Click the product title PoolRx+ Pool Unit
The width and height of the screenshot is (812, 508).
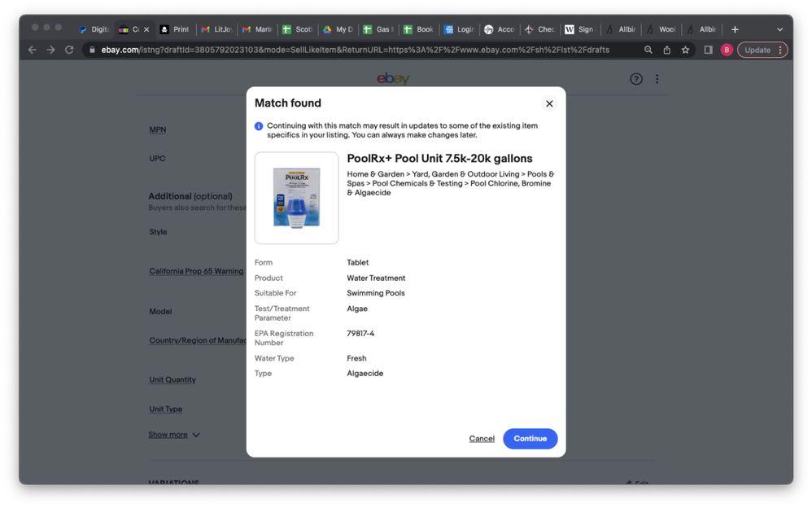pos(439,159)
